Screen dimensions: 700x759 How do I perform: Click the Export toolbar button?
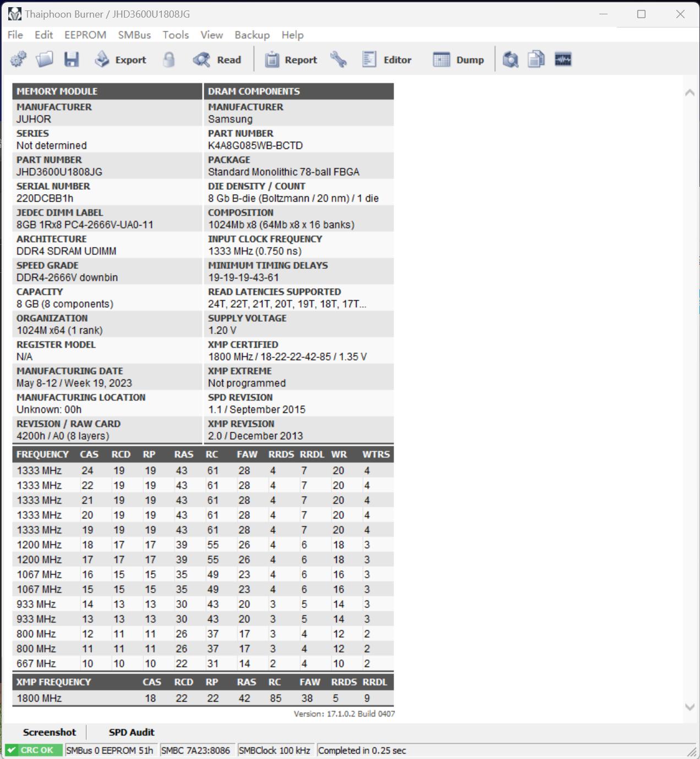[121, 59]
